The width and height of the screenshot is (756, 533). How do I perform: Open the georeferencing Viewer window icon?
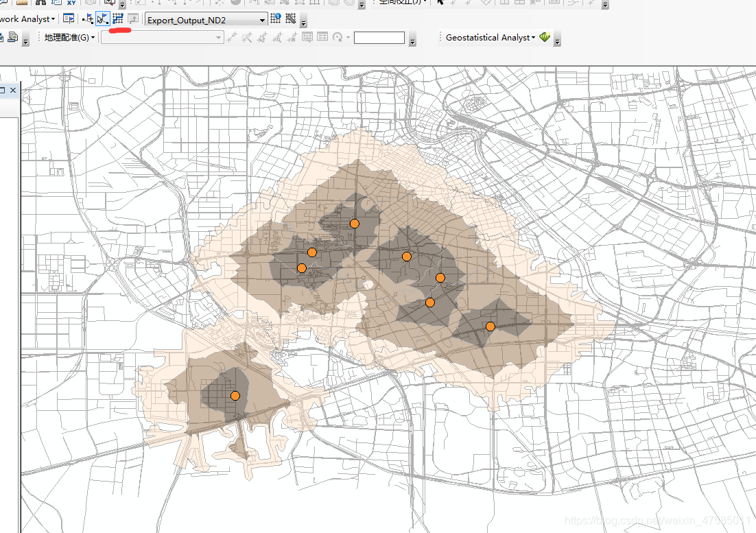point(307,37)
